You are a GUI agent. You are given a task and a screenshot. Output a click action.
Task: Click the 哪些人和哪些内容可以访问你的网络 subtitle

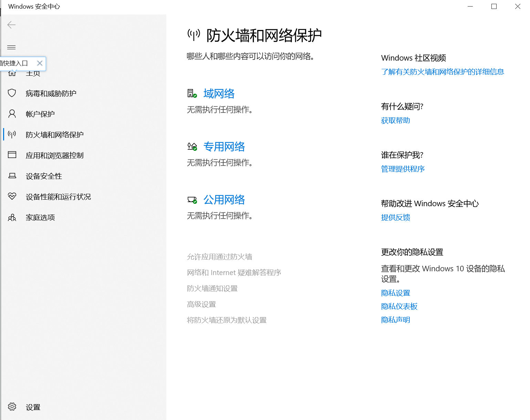[251, 56]
